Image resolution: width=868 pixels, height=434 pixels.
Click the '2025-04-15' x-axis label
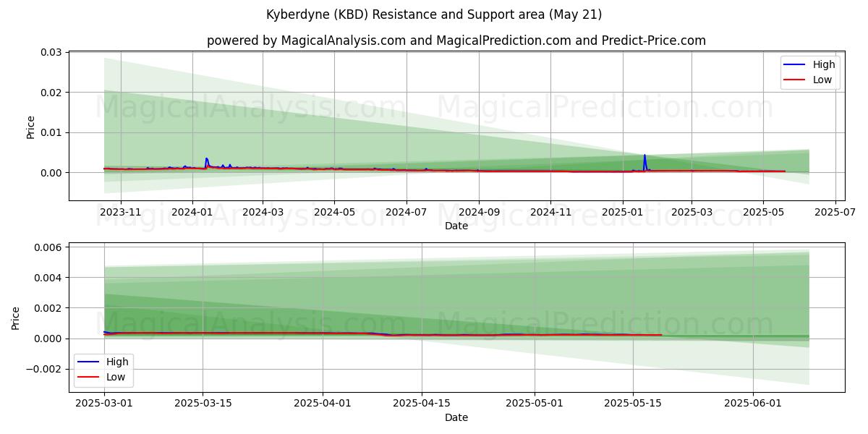pyautogui.click(x=421, y=404)
